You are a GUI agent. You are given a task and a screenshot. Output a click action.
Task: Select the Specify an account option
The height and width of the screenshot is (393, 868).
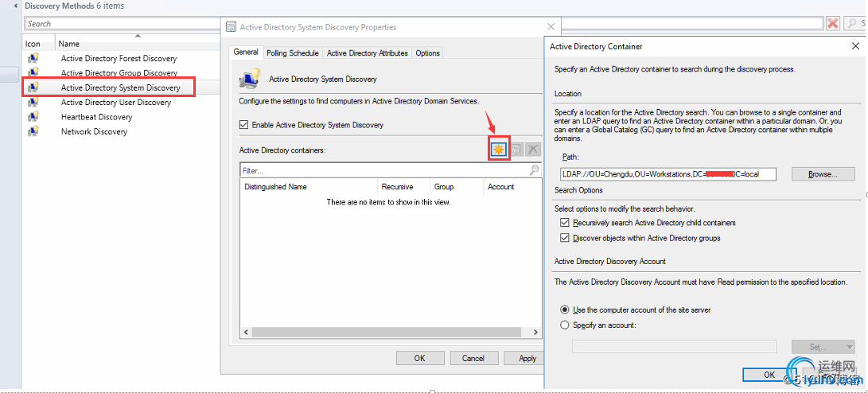coord(565,325)
